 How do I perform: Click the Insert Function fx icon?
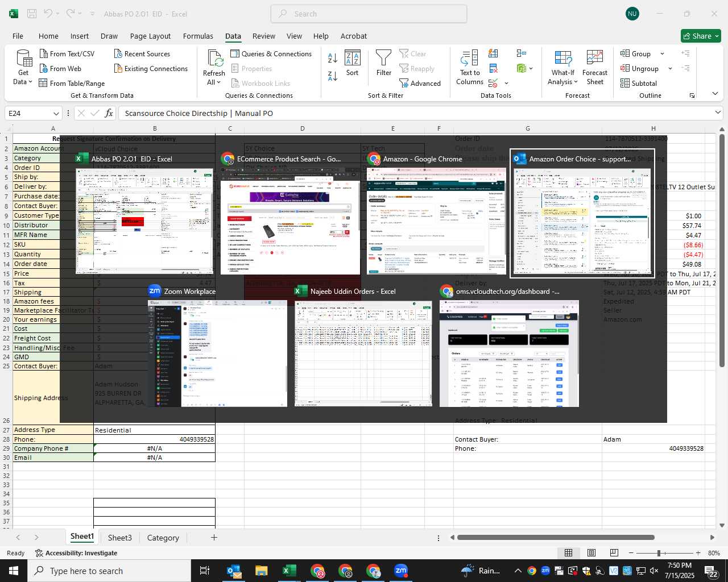point(109,113)
